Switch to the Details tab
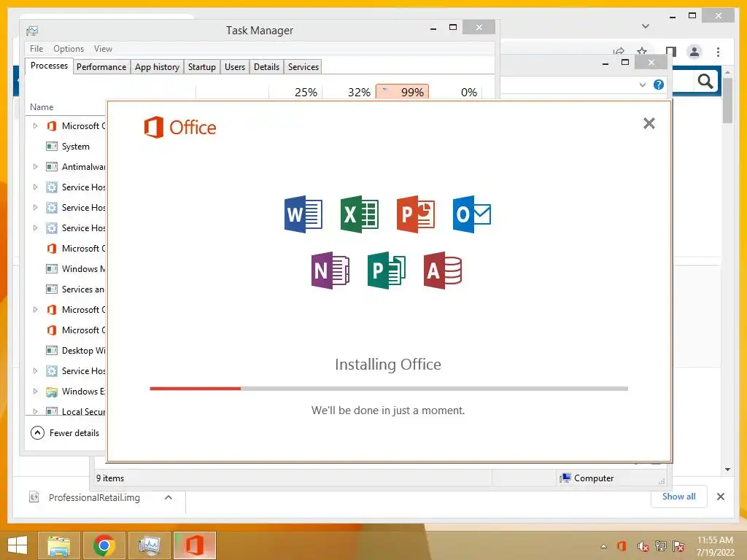The height and width of the screenshot is (560, 747). coord(267,66)
